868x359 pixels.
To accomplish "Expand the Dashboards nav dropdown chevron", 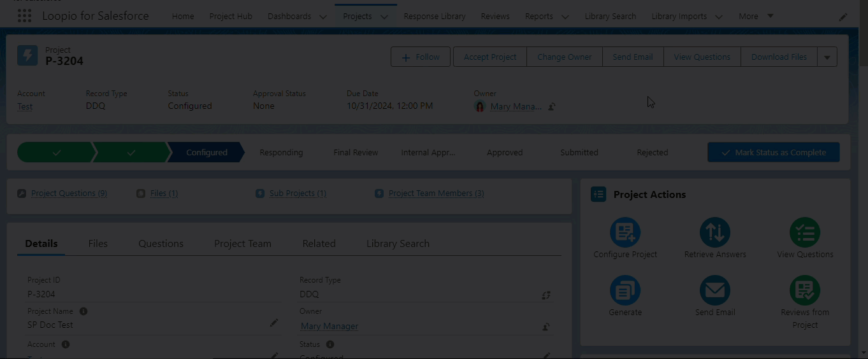I will point(323,17).
